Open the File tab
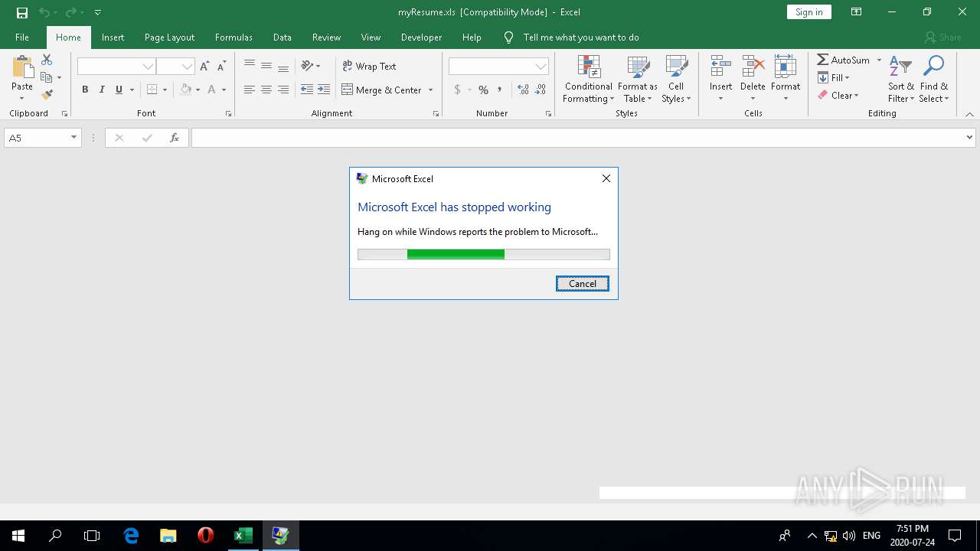980x551 pixels. 22,37
